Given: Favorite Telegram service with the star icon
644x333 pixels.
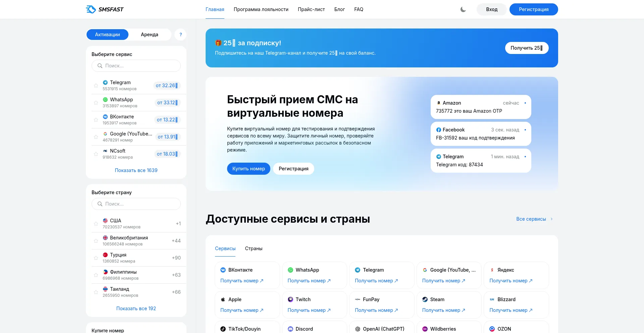Looking at the screenshot, I should (x=96, y=86).
